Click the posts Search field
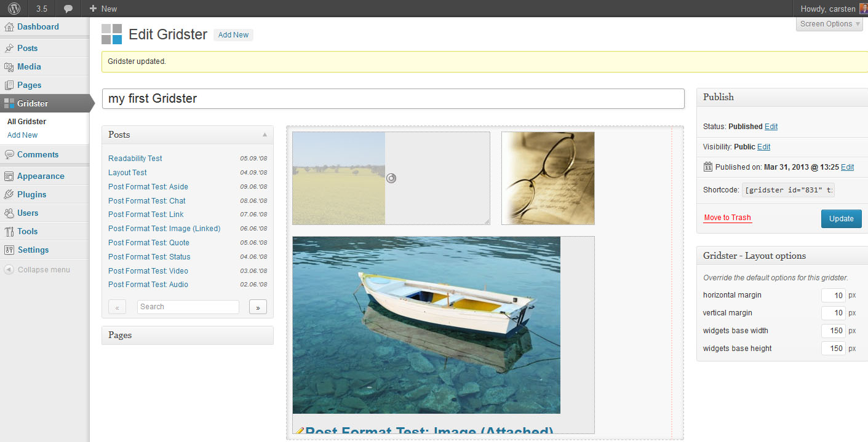The image size is (868, 442). [188, 307]
